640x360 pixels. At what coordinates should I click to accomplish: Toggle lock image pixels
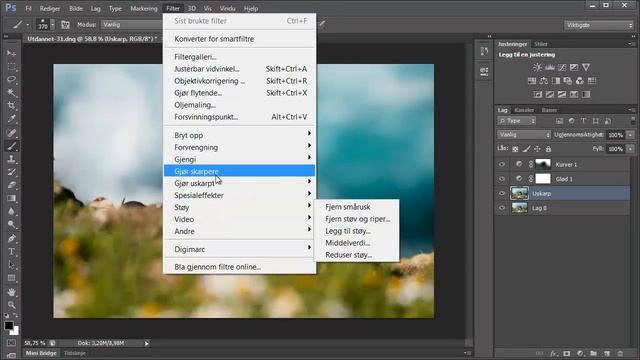pos(527,149)
